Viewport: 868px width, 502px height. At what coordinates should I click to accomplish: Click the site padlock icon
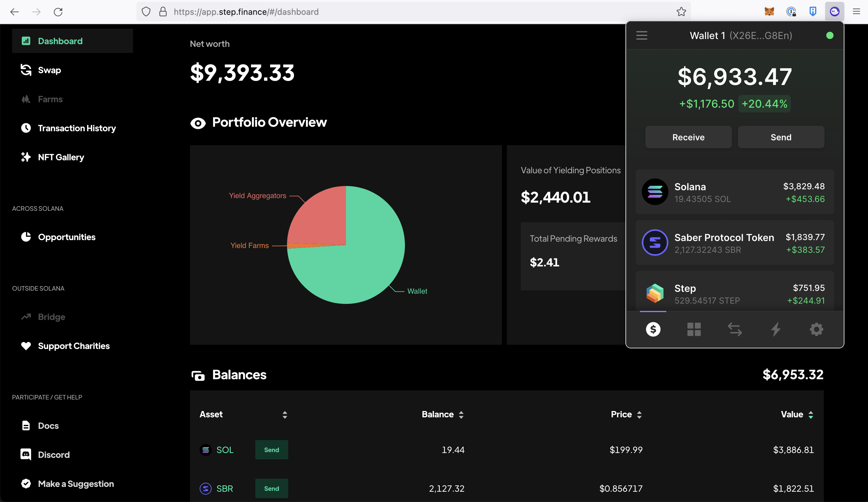click(163, 12)
